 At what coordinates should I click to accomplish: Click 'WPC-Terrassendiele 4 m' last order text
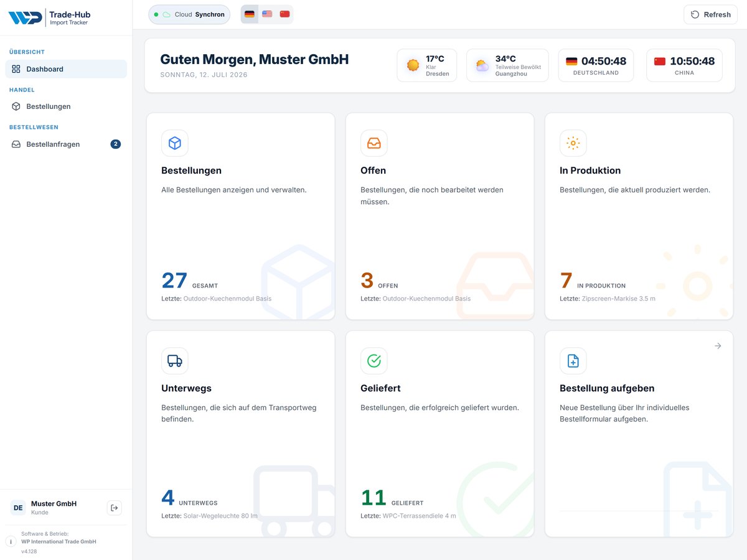point(420,516)
